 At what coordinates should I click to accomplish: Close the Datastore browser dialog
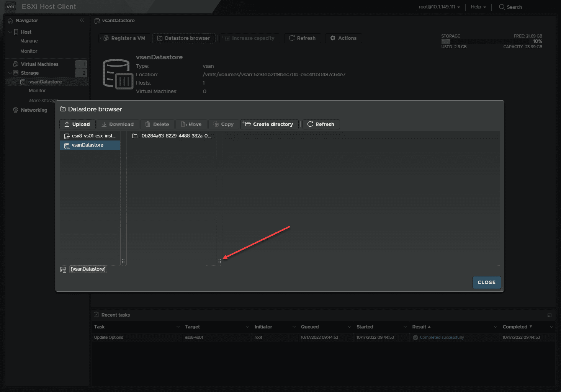pyautogui.click(x=486, y=283)
